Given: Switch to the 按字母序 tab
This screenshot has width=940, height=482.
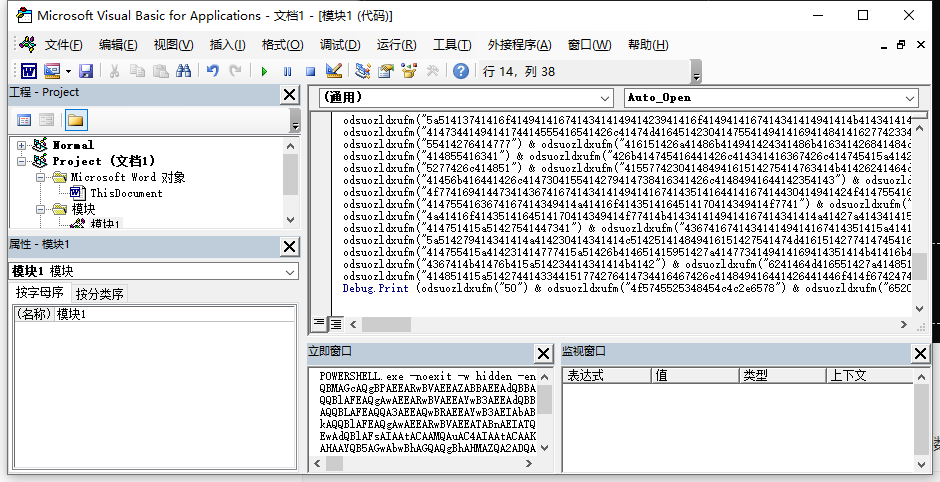Looking at the screenshot, I should [40, 293].
